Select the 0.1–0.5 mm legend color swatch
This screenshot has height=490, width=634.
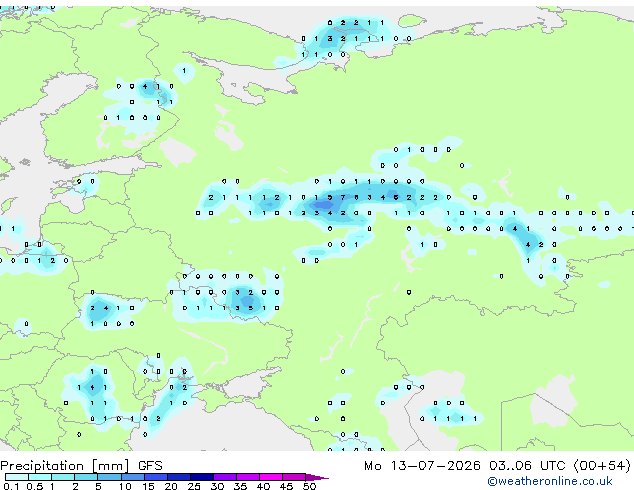(x=17, y=477)
